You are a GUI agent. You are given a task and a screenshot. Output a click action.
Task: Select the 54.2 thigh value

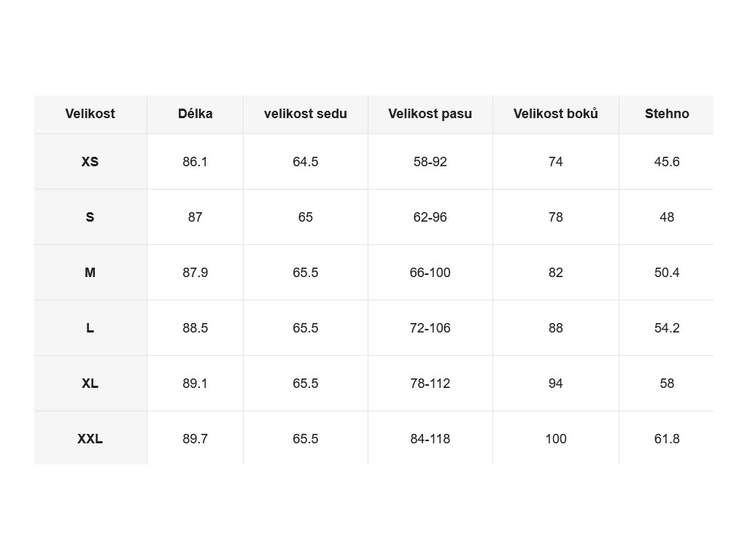(667, 328)
